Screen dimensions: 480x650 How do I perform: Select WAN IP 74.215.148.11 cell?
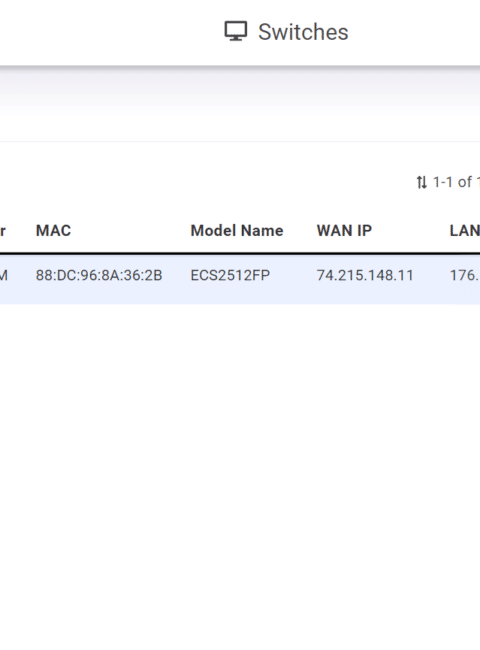(x=365, y=275)
